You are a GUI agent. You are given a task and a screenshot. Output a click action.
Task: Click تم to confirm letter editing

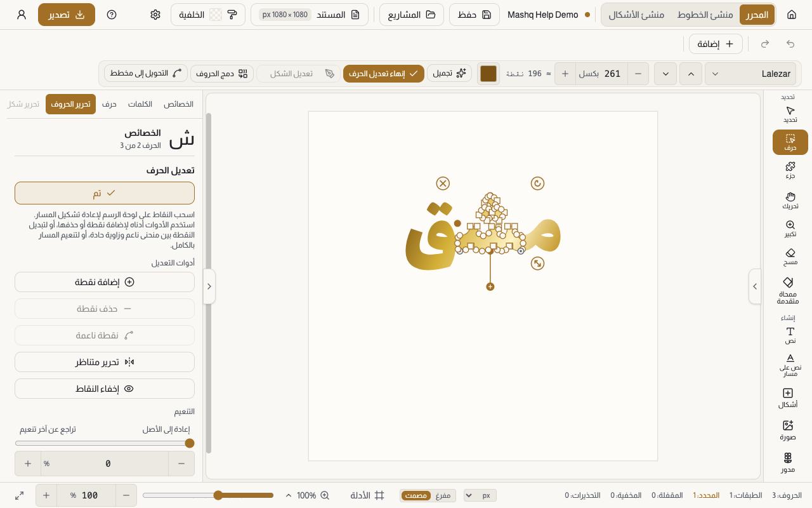point(105,193)
